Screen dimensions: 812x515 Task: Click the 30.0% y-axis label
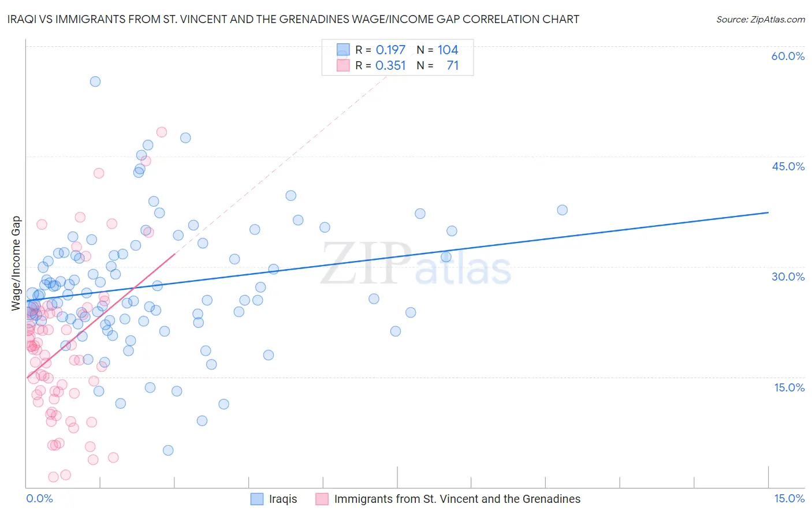tap(788, 277)
